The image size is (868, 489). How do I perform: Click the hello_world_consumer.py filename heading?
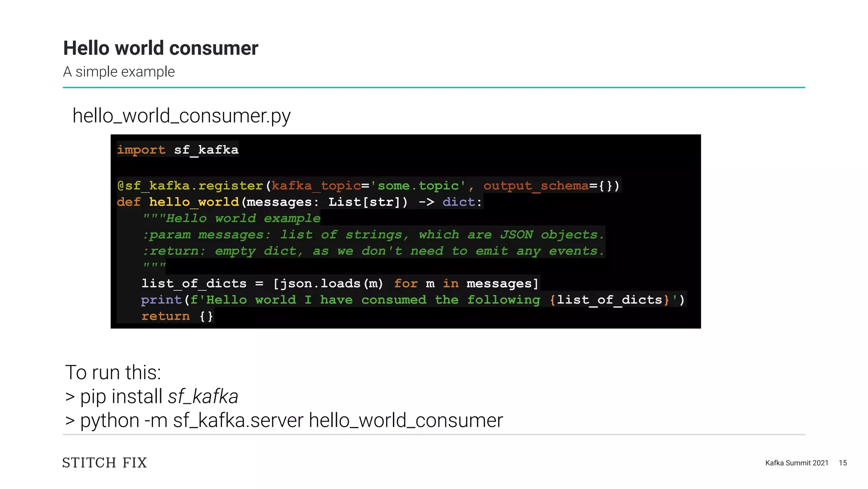[181, 116]
